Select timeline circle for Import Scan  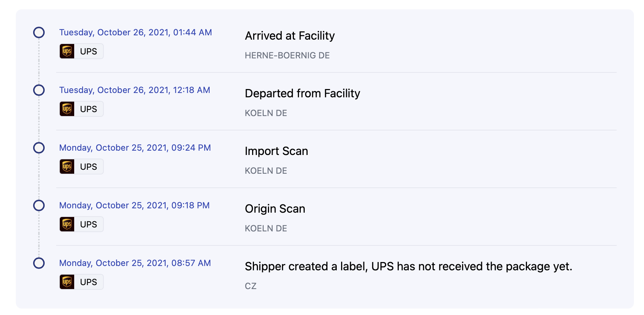coord(39,148)
